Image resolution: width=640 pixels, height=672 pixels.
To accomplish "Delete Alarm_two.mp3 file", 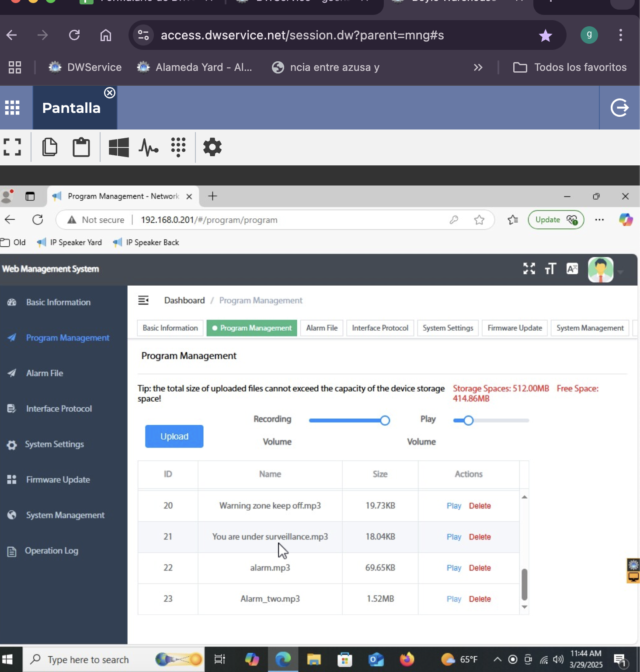I will point(480,599).
